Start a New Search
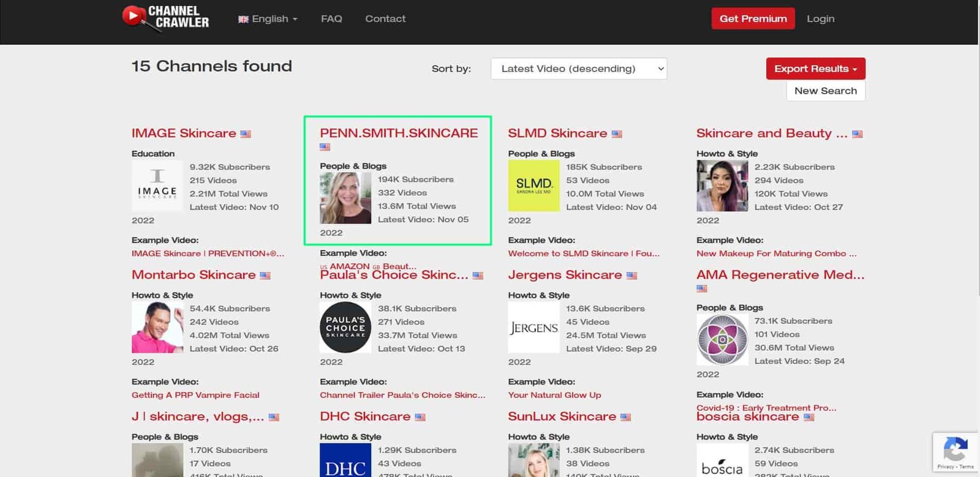 826,91
